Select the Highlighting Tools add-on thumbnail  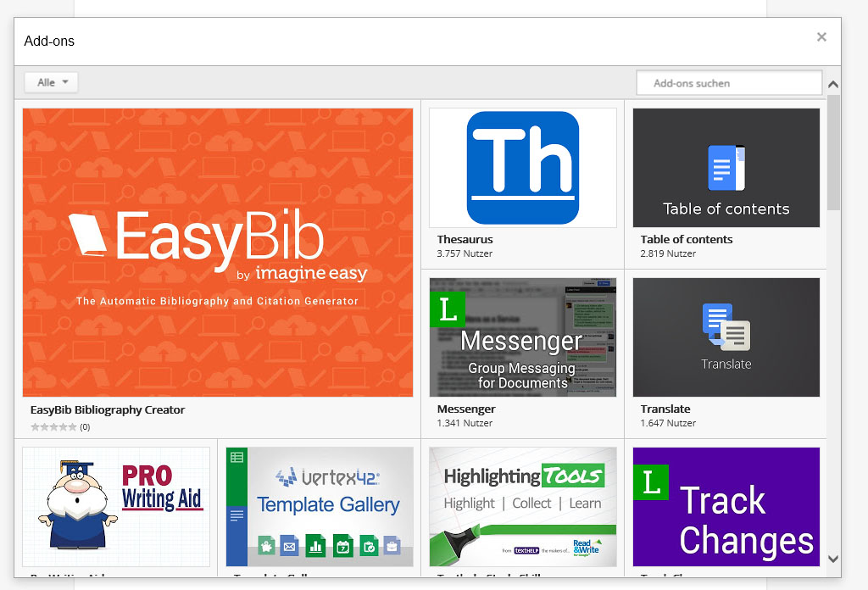tap(522, 507)
